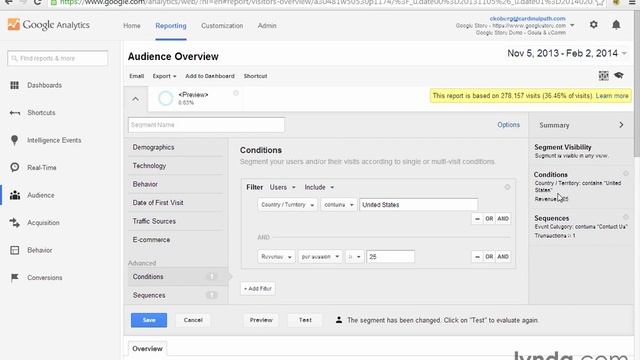Click the United States value field
Screen dimensions: 640x360
pos(418,205)
